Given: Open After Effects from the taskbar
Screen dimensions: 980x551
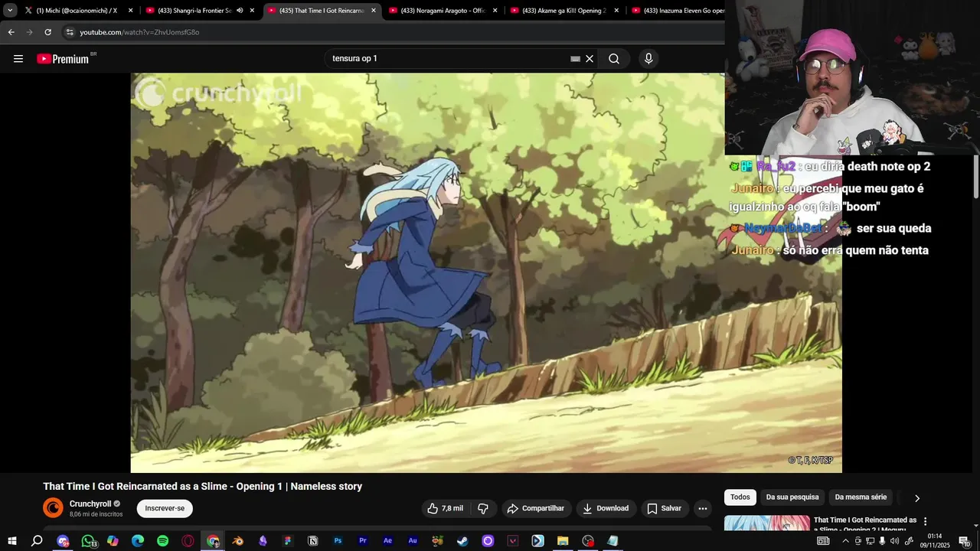Looking at the screenshot, I should [388, 541].
